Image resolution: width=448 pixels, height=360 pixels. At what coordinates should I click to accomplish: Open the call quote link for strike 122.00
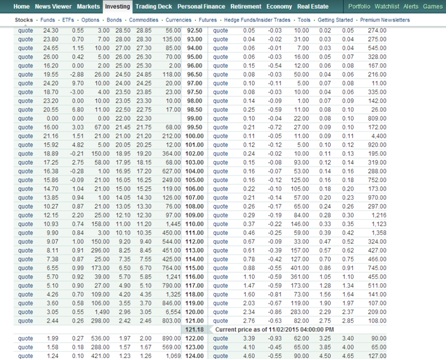[x=25, y=338]
